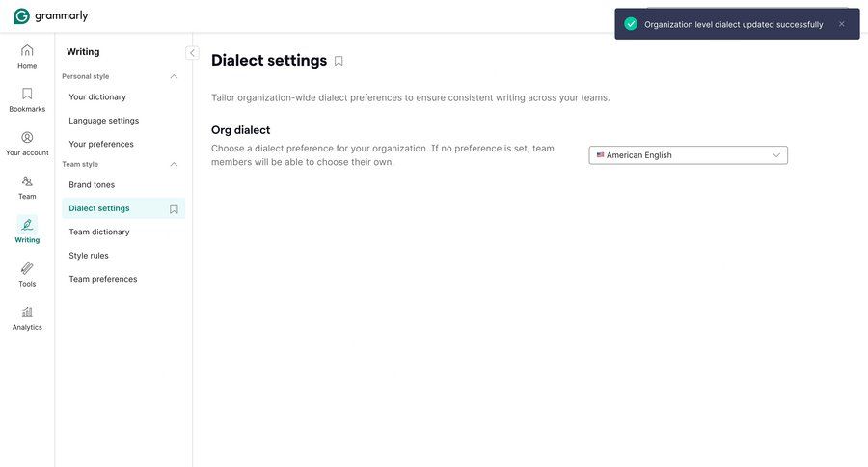This screenshot has height=467, width=868.
Task: Collapse the Team style section
Action: (174, 164)
